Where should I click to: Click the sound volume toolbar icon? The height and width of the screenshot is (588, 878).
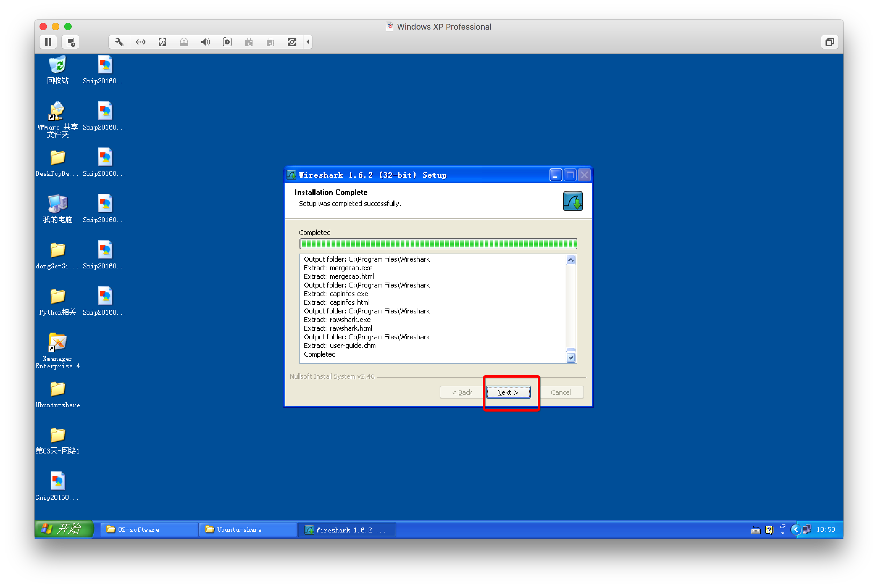coord(205,42)
